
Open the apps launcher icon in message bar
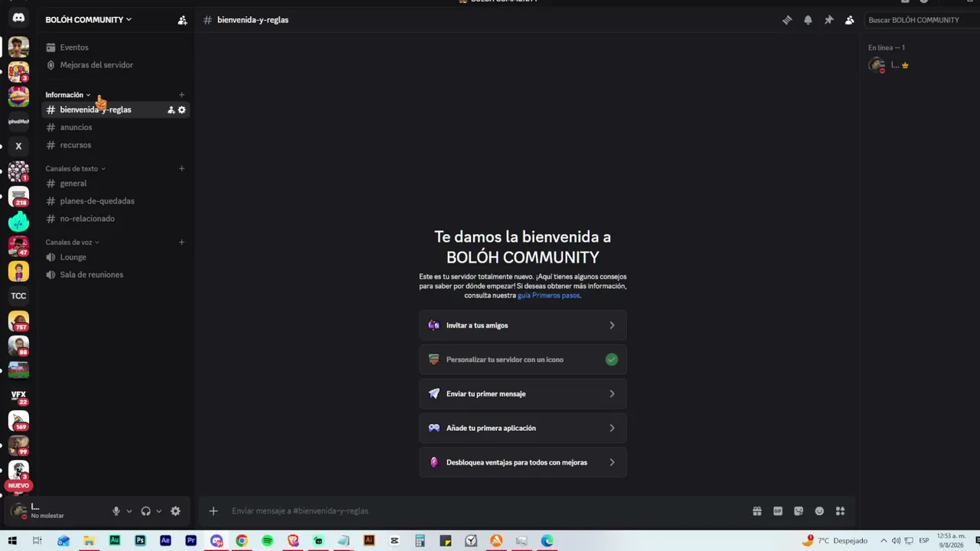[x=840, y=511]
